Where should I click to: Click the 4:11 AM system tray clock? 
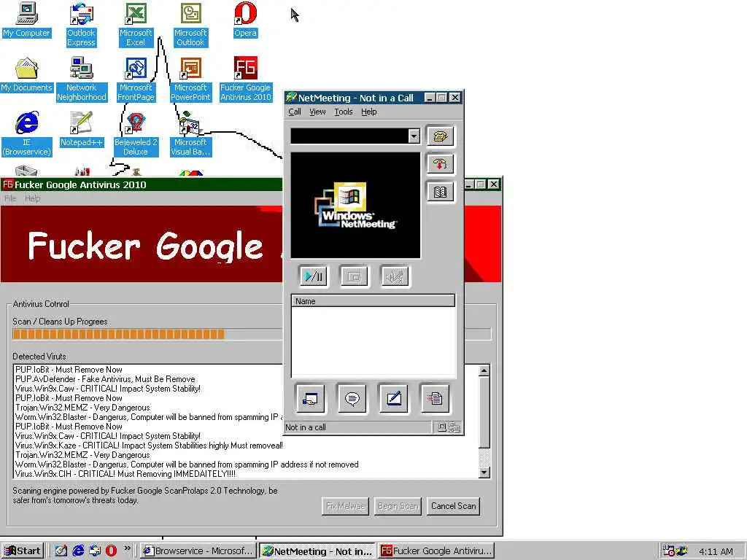click(716, 551)
